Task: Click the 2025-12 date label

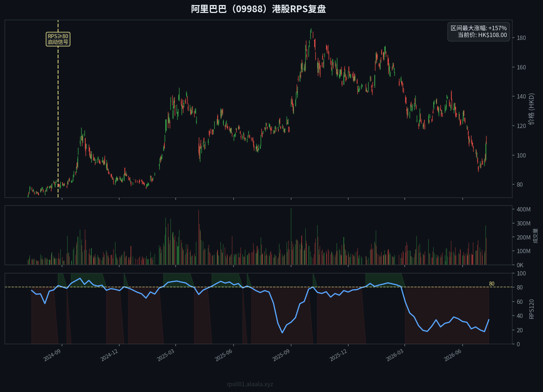Action: 338,355
